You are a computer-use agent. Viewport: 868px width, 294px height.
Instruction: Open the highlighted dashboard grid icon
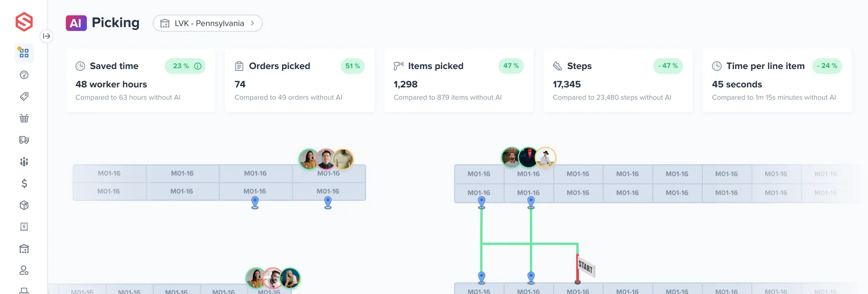(x=24, y=53)
